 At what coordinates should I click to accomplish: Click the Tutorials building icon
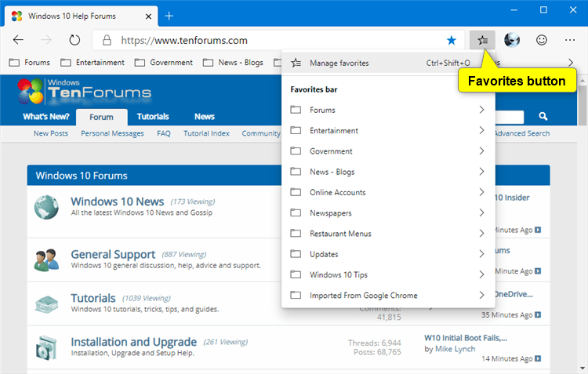pyautogui.click(x=46, y=304)
